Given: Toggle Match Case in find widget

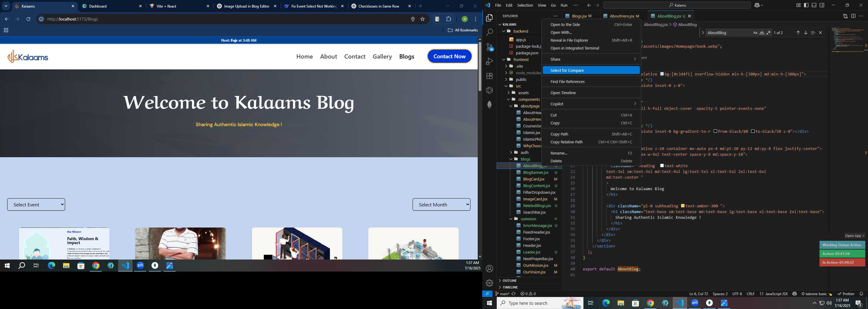Looking at the screenshot, I should (x=755, y=33).
